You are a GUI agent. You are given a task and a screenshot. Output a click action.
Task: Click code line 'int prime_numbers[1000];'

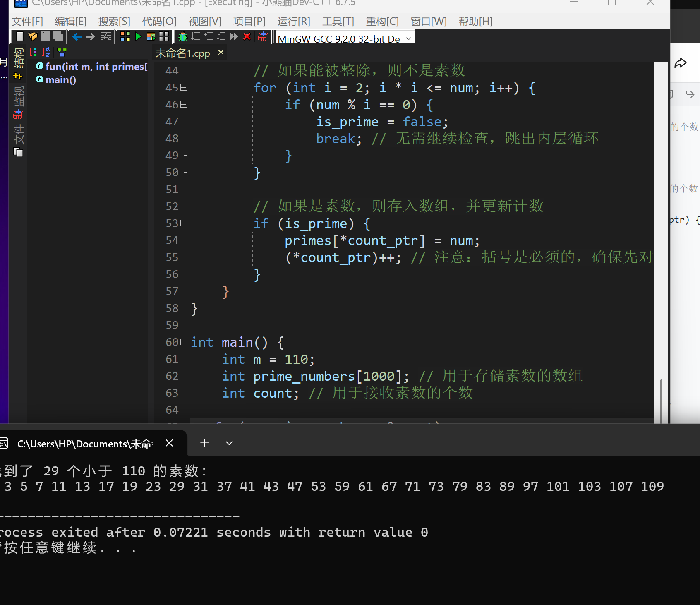(x=316, y=376)
